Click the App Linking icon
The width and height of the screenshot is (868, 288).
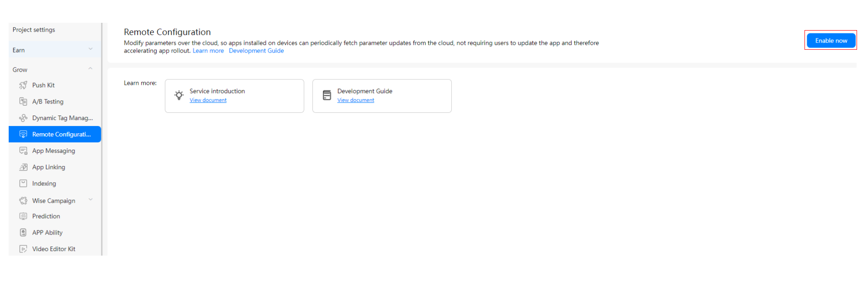[23, 167]
